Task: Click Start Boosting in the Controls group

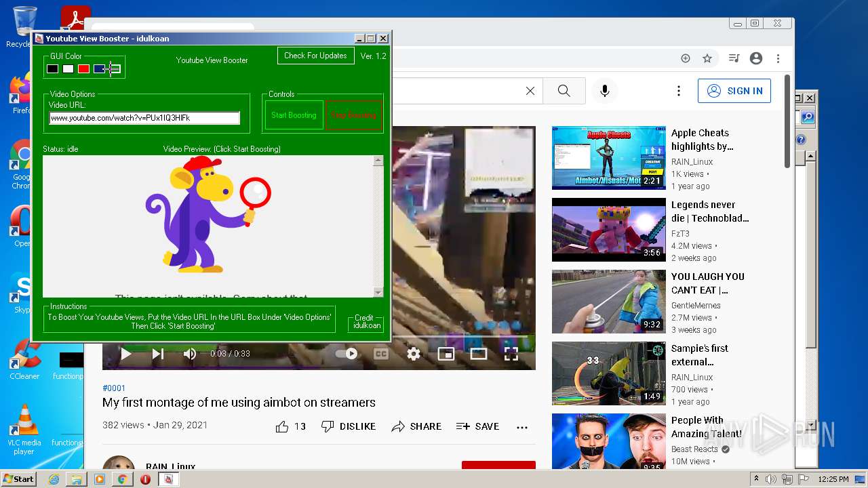Action: pos(294,115)
